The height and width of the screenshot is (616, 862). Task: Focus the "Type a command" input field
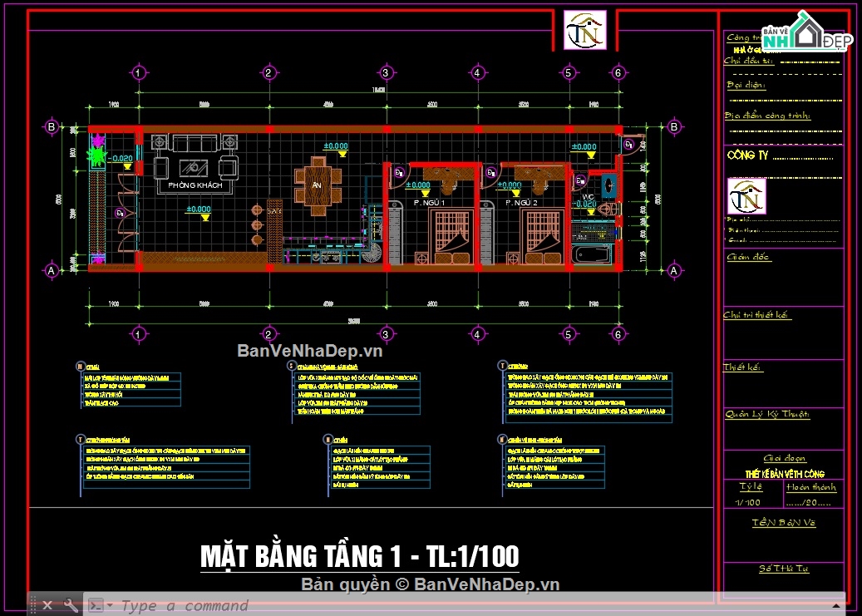pyautogui.click(x=473, y=605)
